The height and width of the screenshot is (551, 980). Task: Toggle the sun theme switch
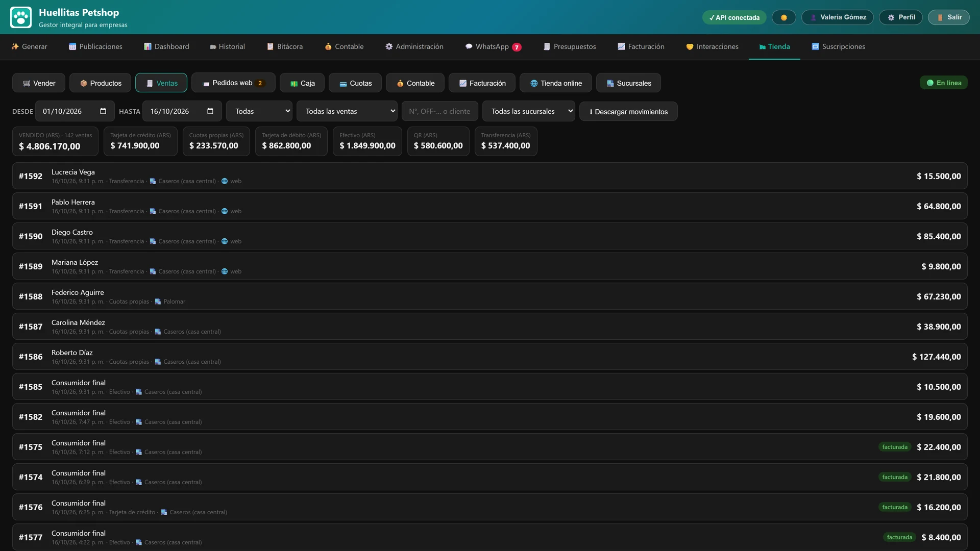[x=783, y=17]
